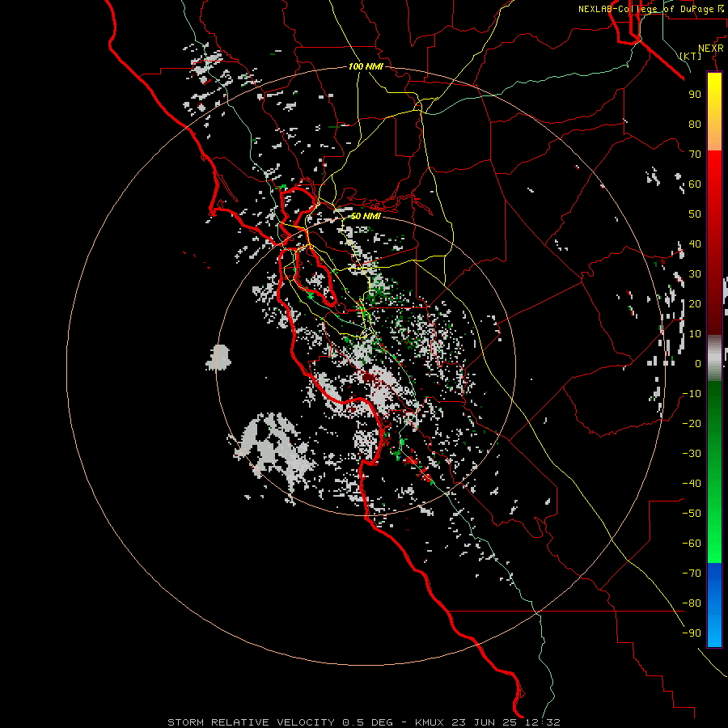Click the "70" value on the velocity scale
Viewport: 728px width, 728px height.
[x=695, y=154]
